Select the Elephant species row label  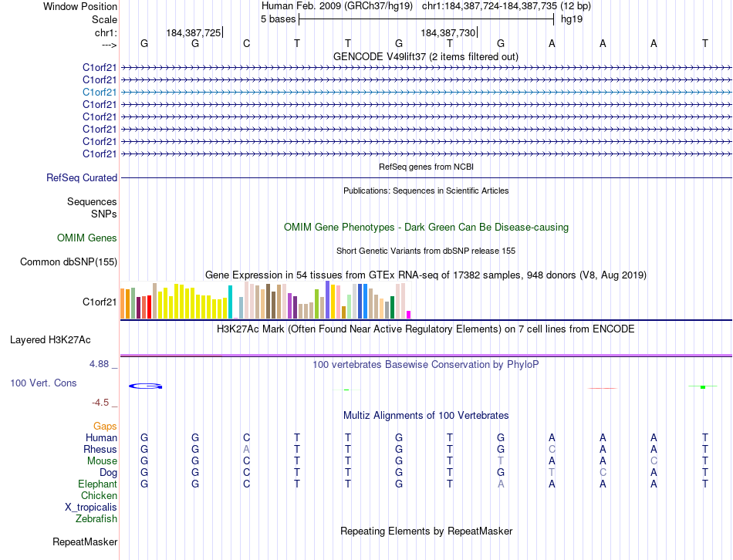[98, 484]
